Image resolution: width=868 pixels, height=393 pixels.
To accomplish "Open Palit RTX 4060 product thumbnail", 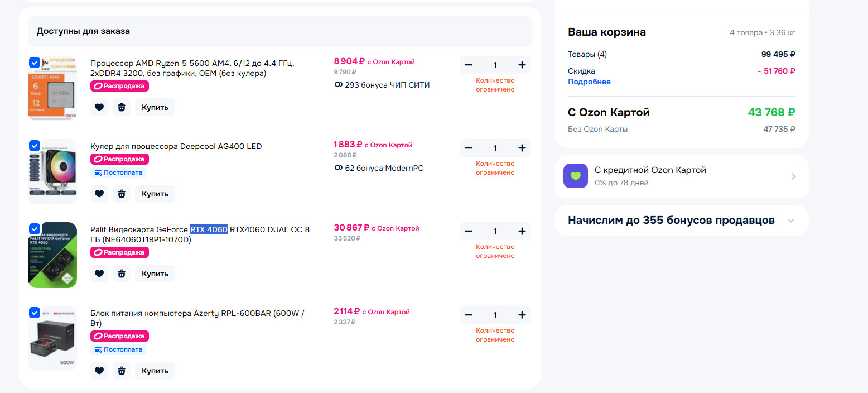I will [x=52, y=256].
